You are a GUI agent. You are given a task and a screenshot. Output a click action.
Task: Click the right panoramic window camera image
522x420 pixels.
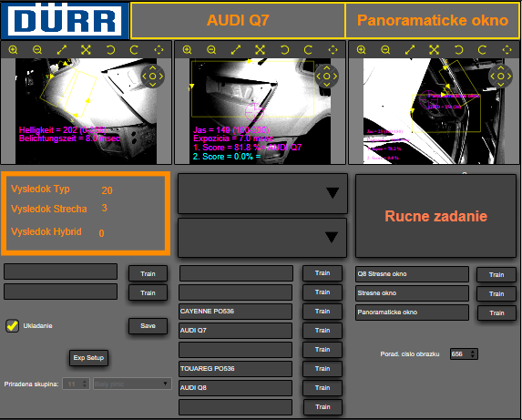coord(435,111)
